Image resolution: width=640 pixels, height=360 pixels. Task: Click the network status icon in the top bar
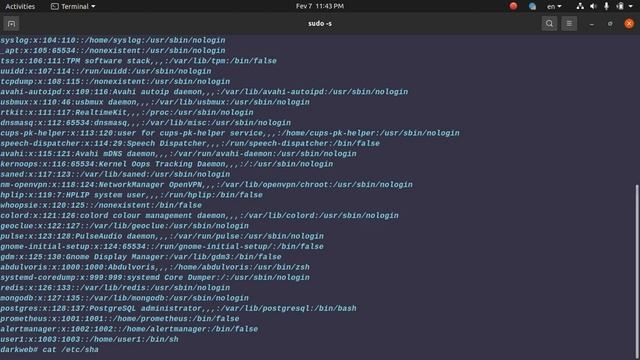[580, 6]
